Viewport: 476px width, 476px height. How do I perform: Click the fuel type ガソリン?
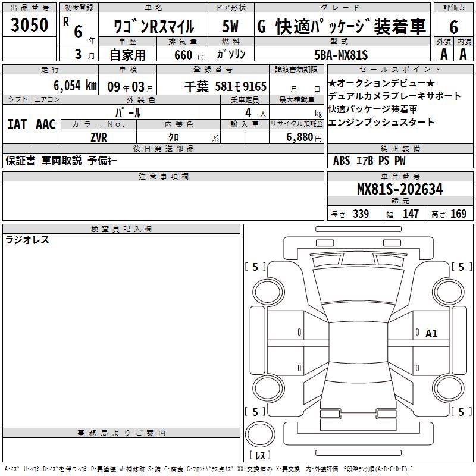pyautogui.click(x=231, y=54)
